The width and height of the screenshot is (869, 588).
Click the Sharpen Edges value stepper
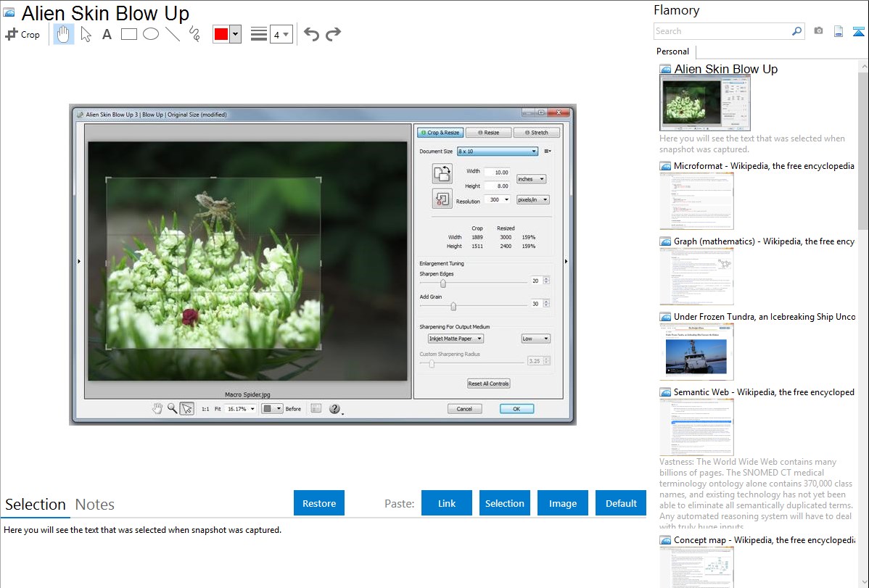(x=546, y=281)
